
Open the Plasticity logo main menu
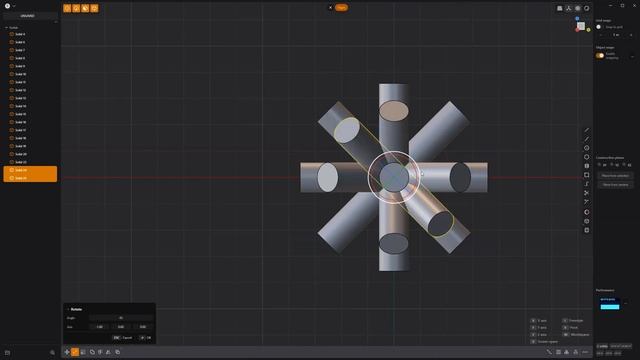[x=7, y=6]
